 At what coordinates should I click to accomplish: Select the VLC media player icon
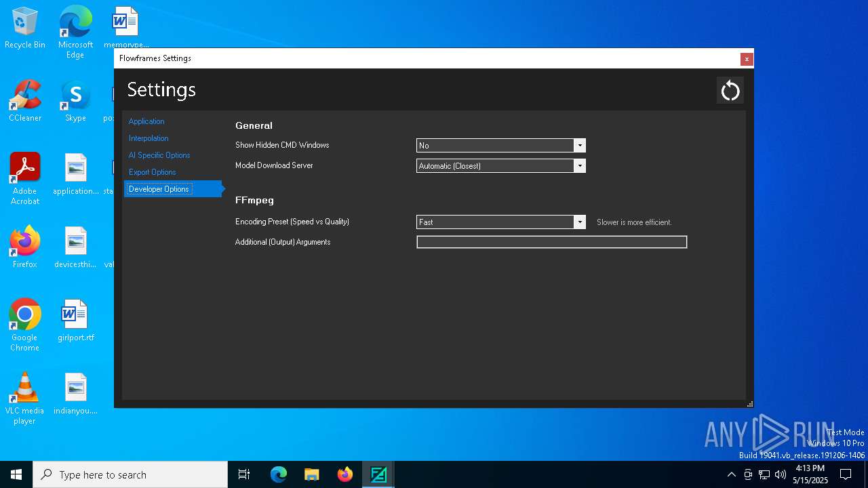[x=25, y=399]
